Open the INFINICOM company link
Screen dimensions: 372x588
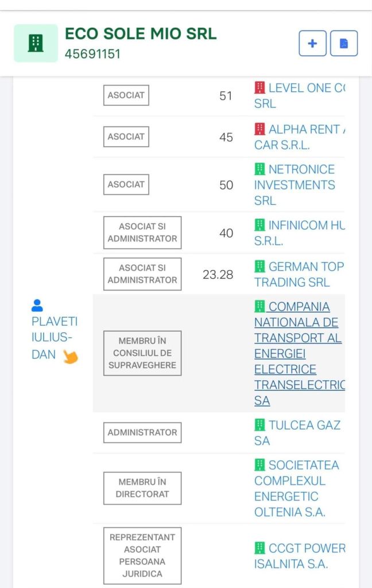coord(299,233)
